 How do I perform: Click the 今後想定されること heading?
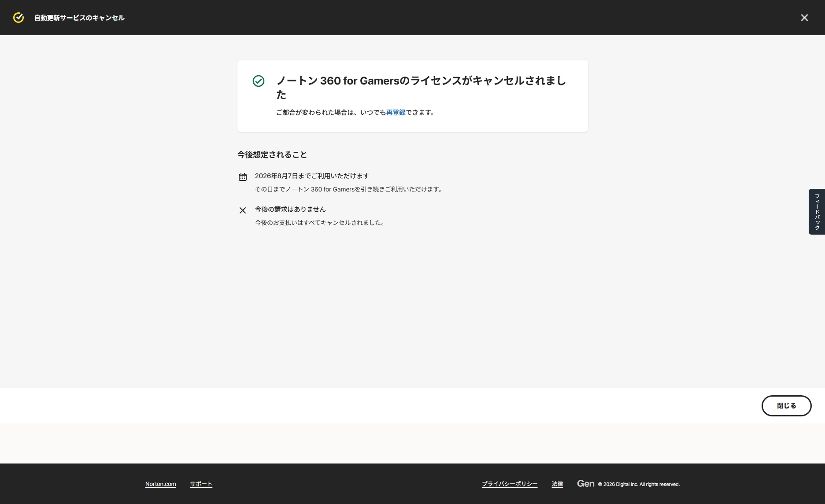click(x=272, y=155)
